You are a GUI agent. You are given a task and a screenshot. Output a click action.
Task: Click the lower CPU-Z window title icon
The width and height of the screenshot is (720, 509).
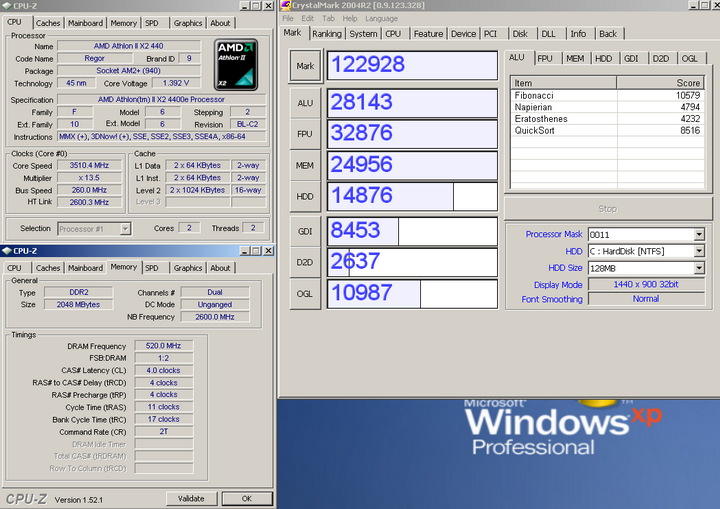[7, 251]
